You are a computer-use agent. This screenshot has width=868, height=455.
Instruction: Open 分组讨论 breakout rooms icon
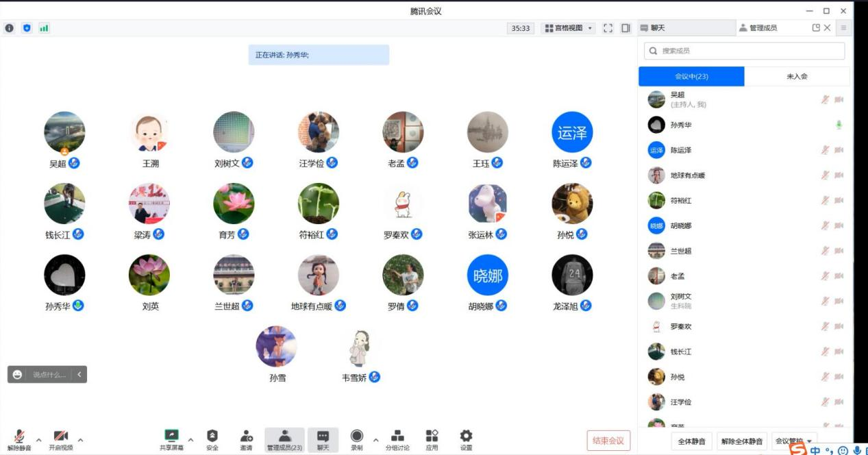click(397, 436)
